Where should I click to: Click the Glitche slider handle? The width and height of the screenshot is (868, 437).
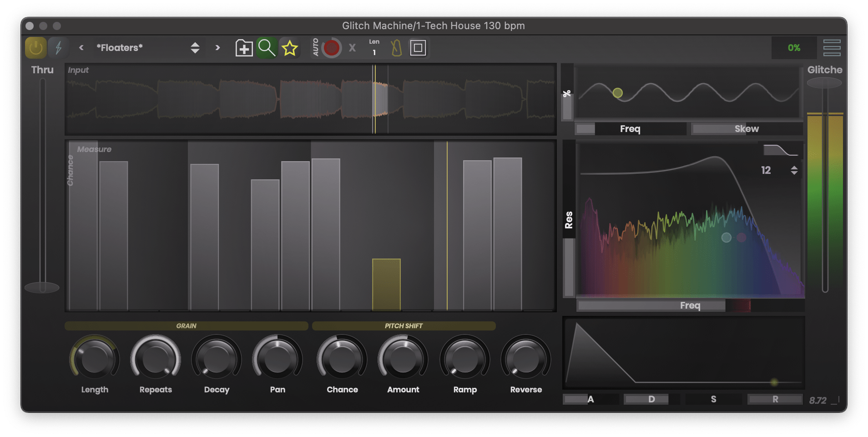(x=824, y=83)
